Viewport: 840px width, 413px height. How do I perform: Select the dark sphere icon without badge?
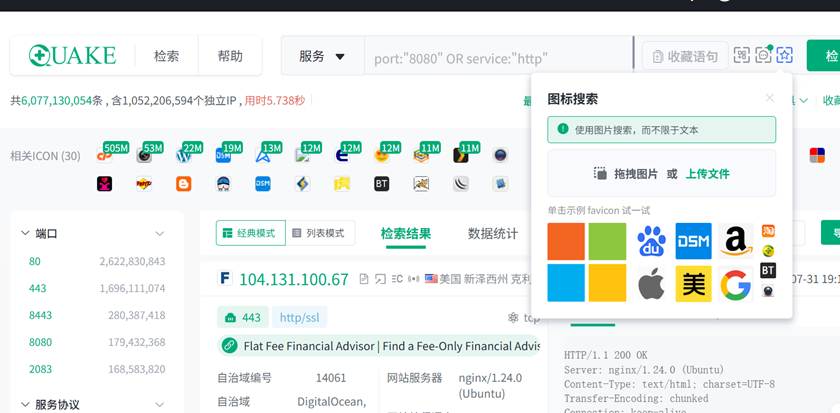pyautogui.click(x=500, y=155)
